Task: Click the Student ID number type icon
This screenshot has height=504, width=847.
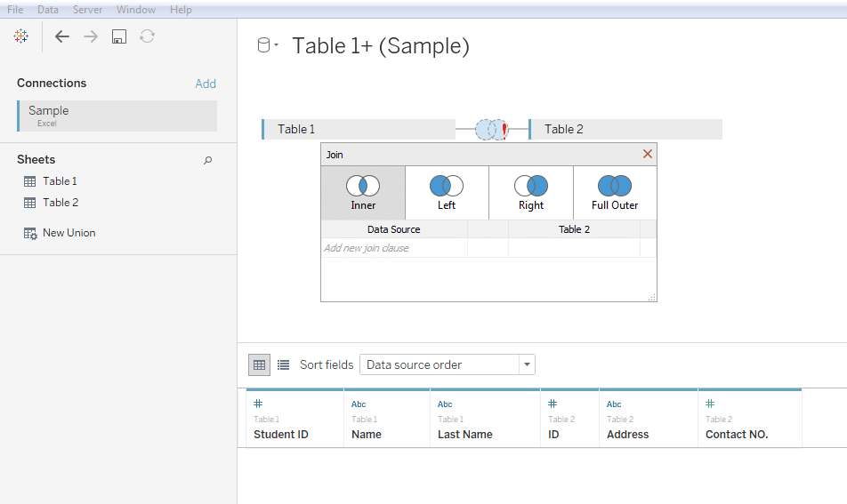Action: (258, 404)
